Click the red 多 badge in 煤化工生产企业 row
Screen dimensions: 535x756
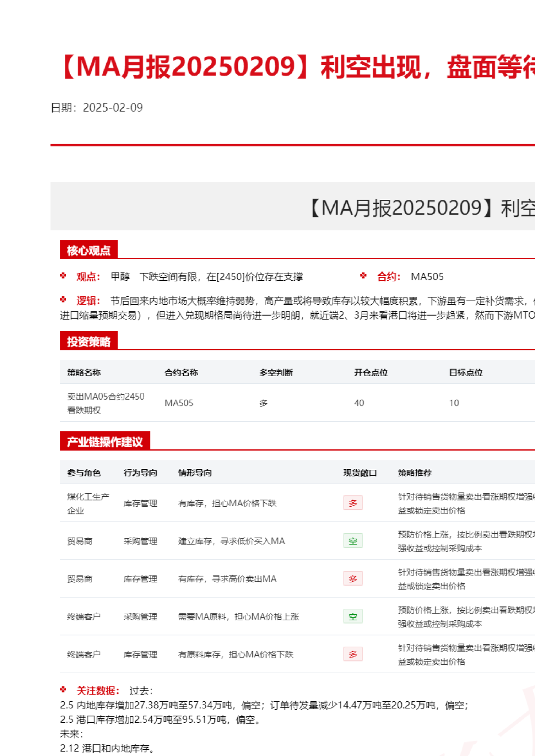pyautogui.click(x=353, y=503)
